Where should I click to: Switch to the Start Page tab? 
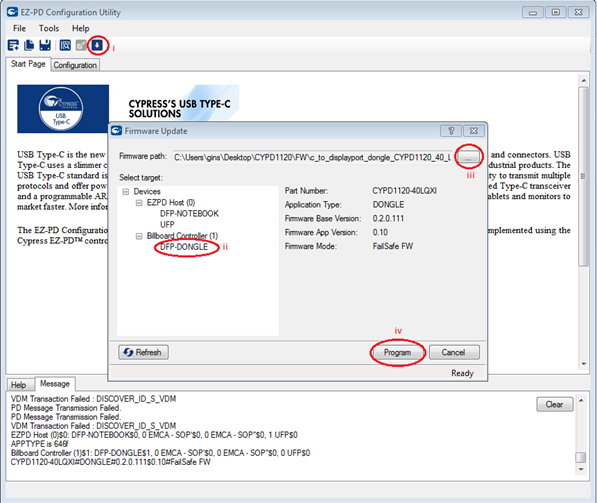pyautogui.click(x=28, y=64)
